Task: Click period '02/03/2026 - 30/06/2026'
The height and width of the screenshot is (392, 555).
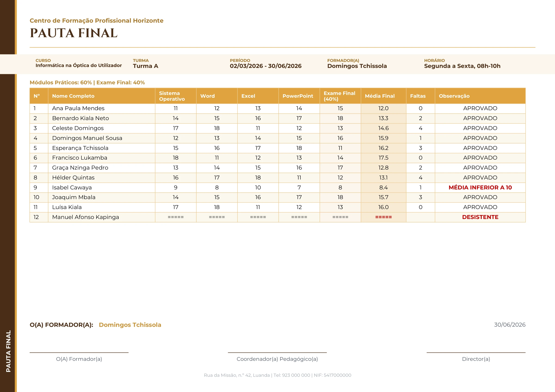Action: (266, 66)
